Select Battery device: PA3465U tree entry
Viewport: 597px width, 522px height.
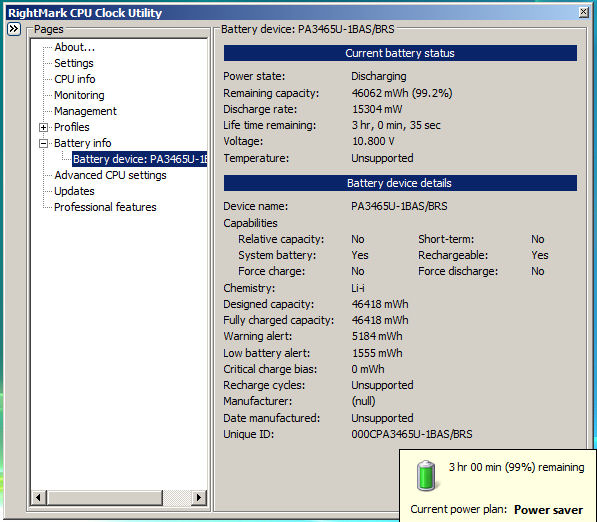click(x=140, y=159)
